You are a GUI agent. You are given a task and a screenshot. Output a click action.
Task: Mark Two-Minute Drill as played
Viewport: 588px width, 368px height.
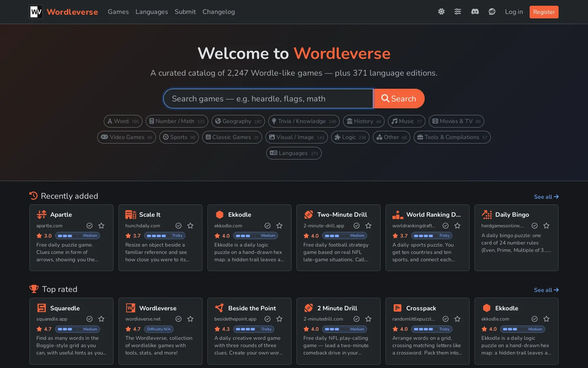(x=356, y=226)
